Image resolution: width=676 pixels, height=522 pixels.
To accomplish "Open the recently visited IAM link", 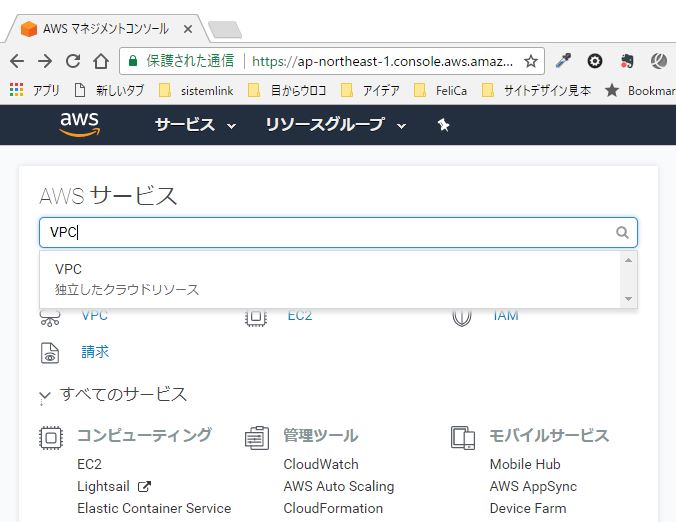I will (x=505, y=316).
